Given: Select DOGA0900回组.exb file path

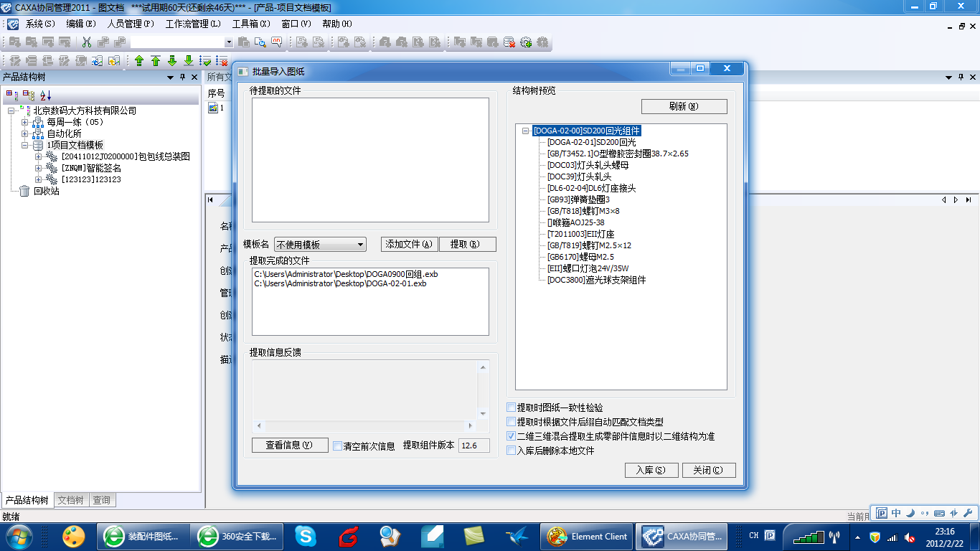Looking at the screenshot, I should click(346, 274).
